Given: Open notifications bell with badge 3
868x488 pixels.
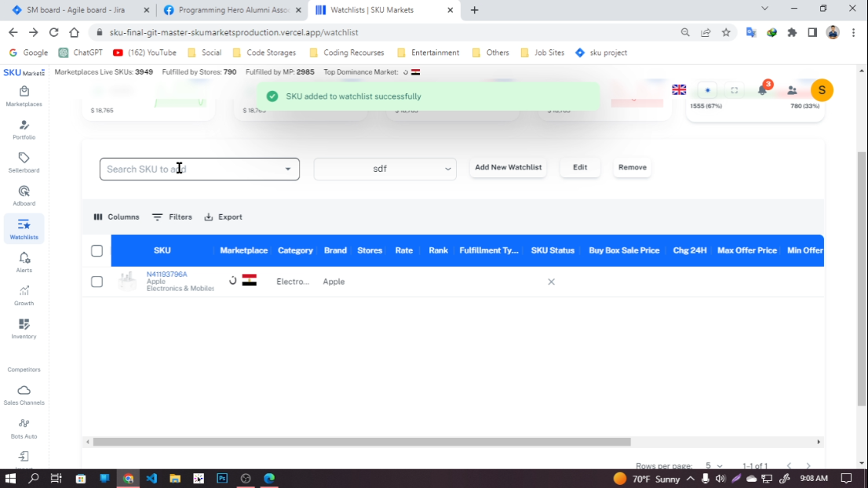Looking at the screenshot, I should coord(763,89).
